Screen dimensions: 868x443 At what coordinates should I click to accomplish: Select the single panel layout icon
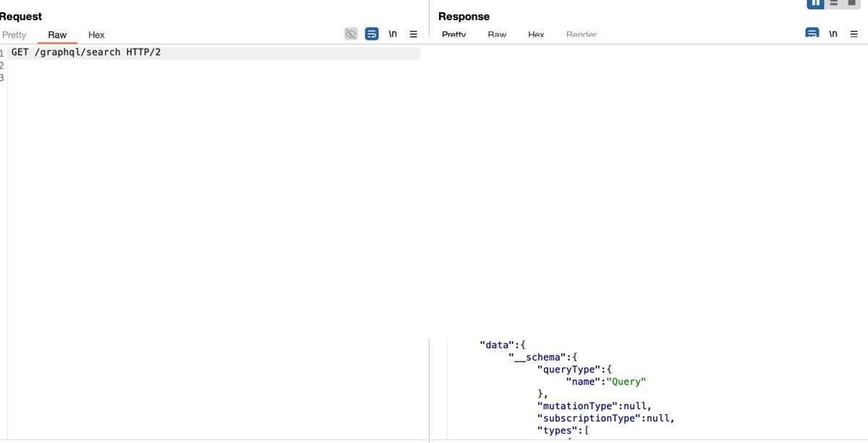click(851, 3)
